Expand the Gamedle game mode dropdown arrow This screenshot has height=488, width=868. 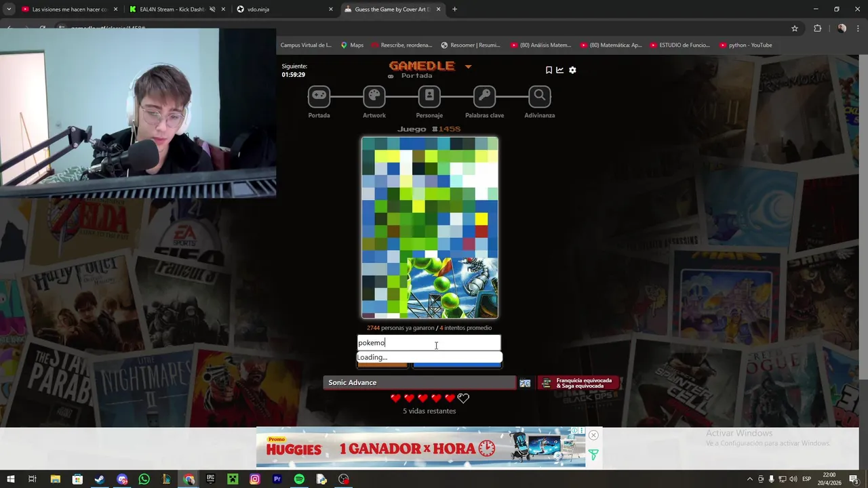click(x=468, y=66)
